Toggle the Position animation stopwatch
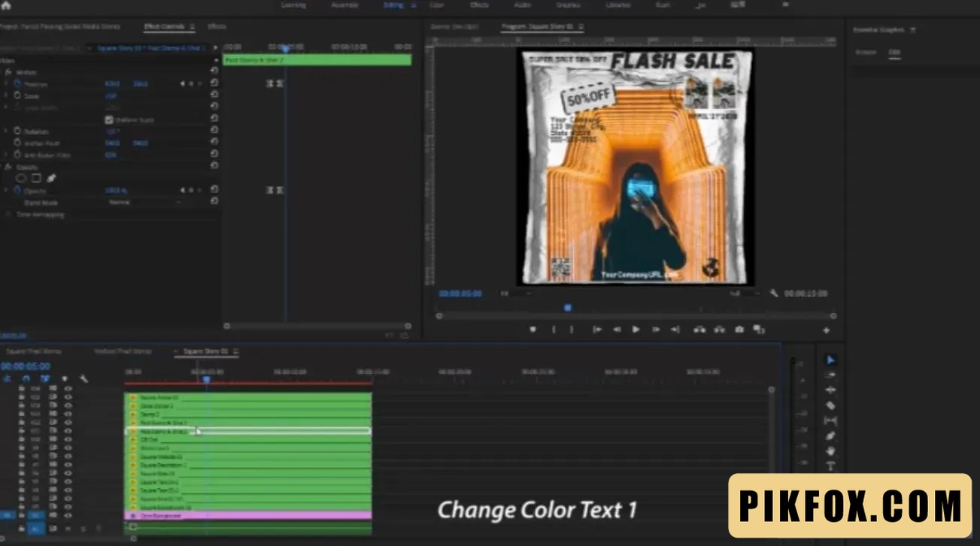The height and width of the screenshot is (546, 980). (17, 83)
